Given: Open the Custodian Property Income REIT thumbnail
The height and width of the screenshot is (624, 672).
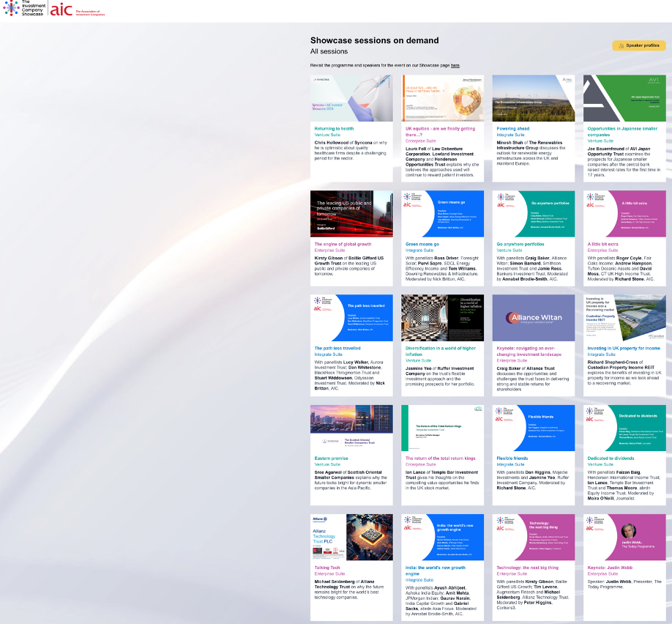Looking at the screenshot, I should click(624, 318).
